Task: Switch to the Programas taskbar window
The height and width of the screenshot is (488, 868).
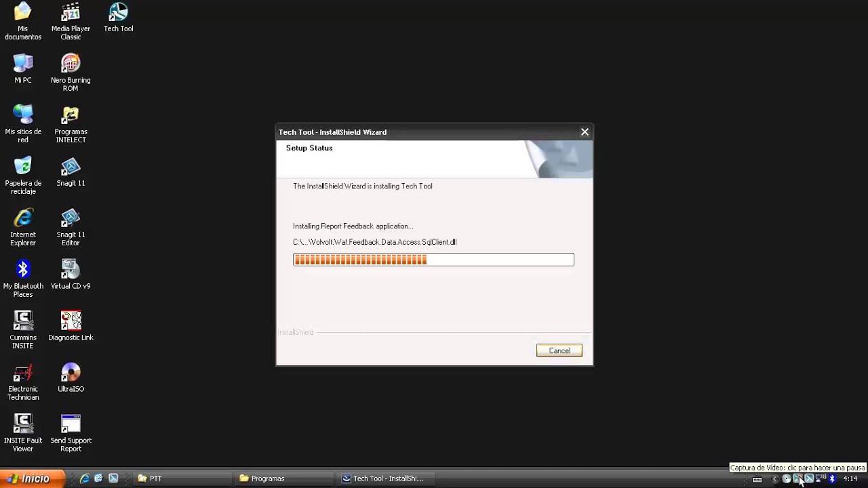Action: click(283, 479)
